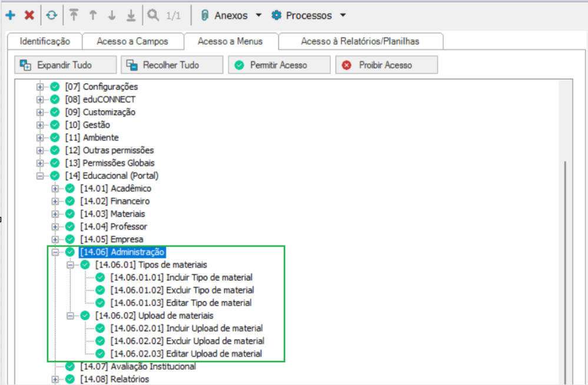Expand the [13] Permissões Globais node

(x=40, y=163)
